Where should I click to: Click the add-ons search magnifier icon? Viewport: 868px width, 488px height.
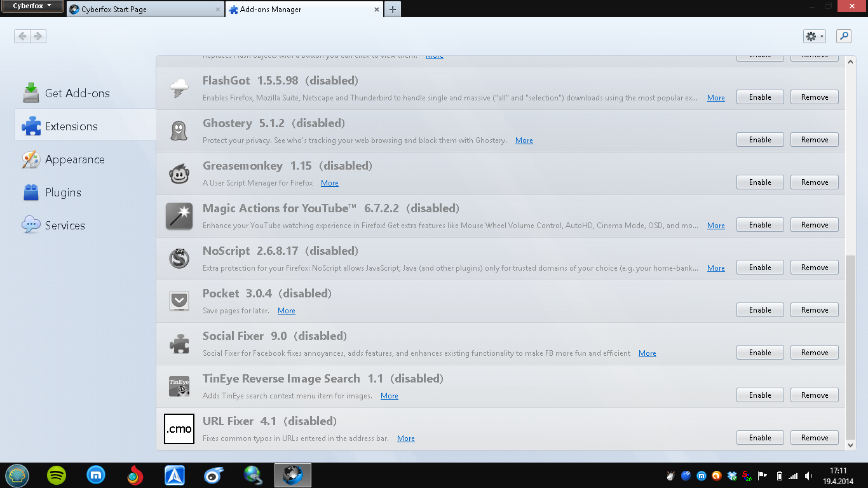pos(844,36)
